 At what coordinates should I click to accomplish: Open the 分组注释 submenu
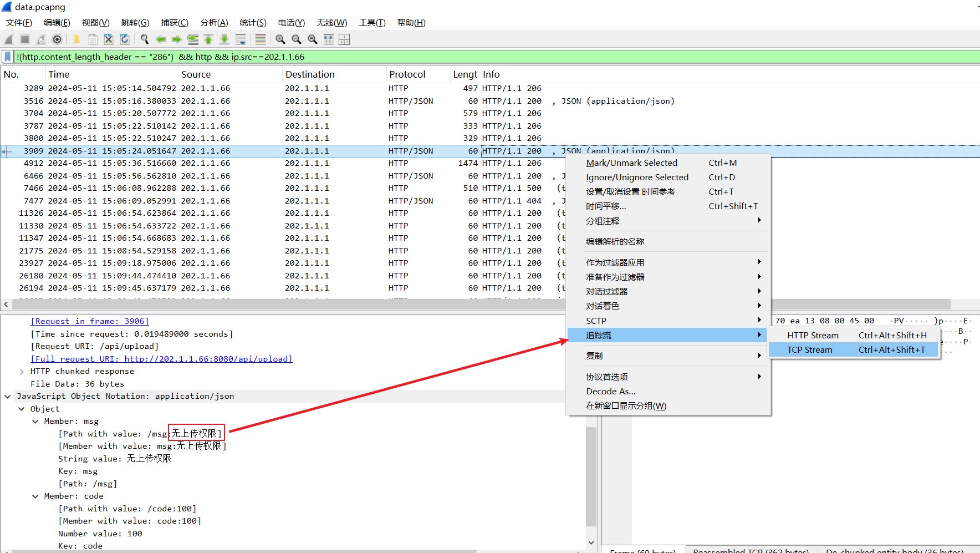pos(668,221)
